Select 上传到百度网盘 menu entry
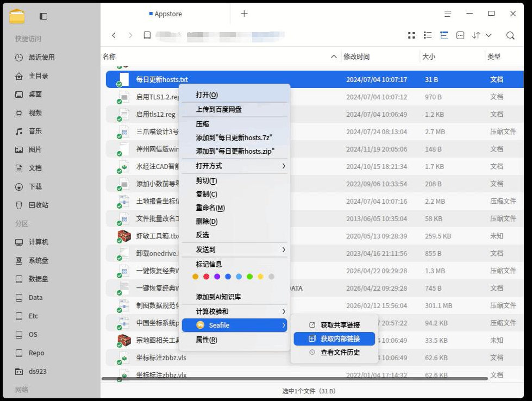Screen dimensions: 532x401 pyautogui.click(x=234, y=109)
